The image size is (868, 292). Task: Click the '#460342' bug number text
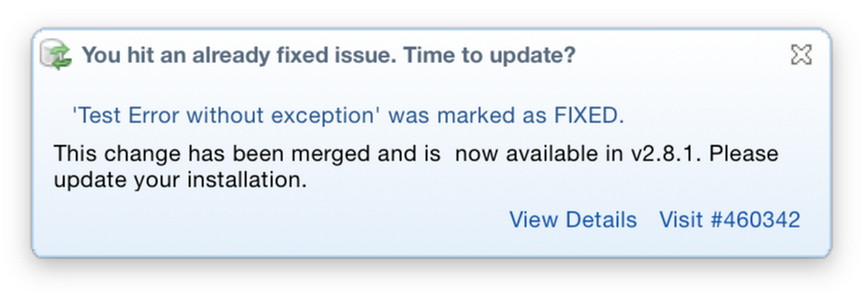click(755, 220)
